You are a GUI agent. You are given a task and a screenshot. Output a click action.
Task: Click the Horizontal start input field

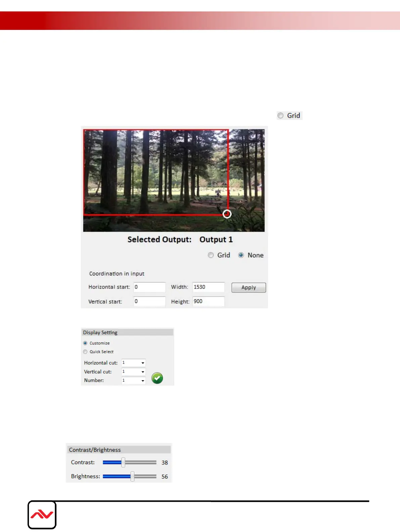149,287
